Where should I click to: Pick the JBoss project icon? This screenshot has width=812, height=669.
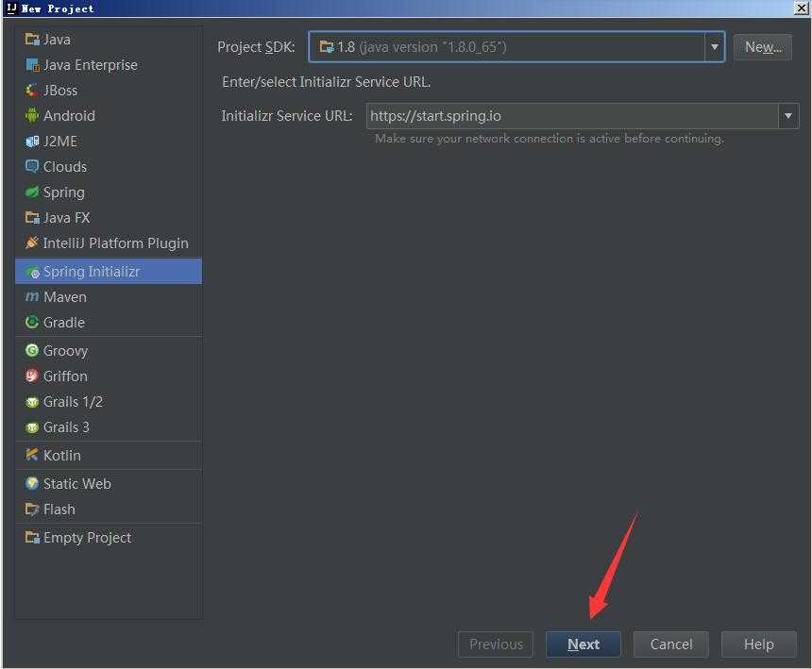(32, 90)
